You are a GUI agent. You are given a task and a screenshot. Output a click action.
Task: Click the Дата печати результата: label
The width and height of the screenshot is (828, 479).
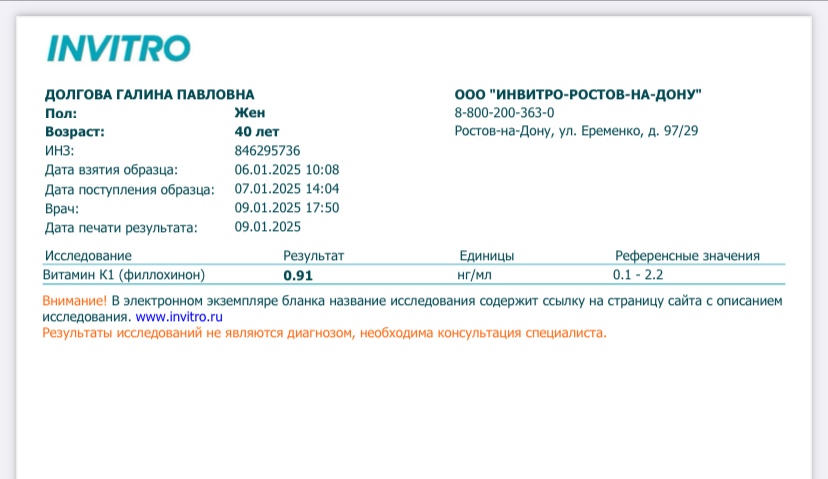coord(121,228)
